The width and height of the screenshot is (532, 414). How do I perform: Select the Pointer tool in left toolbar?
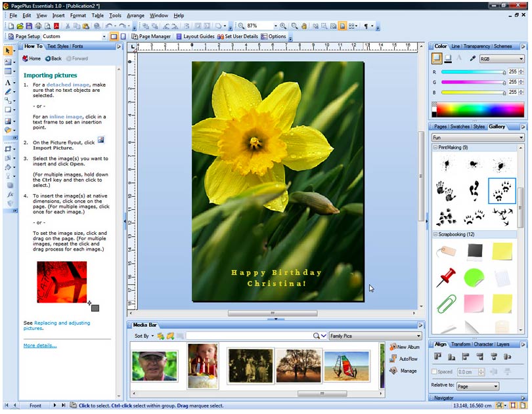click(9, 51)
